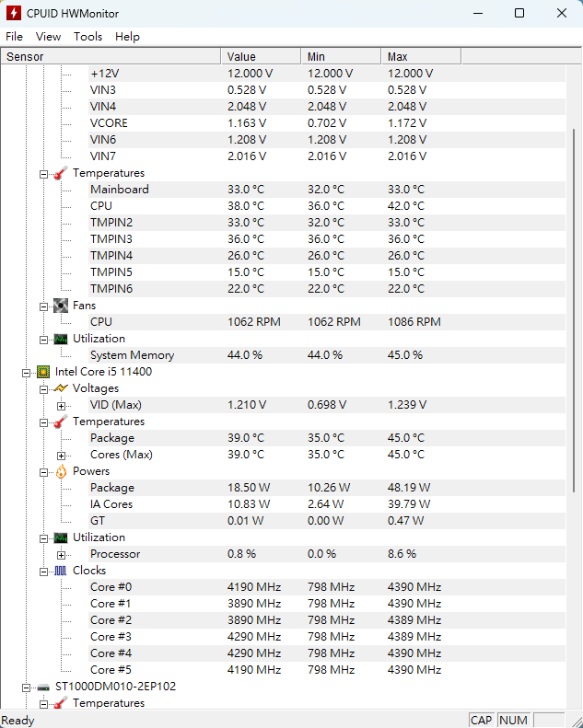Viewport: 583px width, 728px height.
Task: Click the Intel Core i5 11400 chip icon
Action: point(43,372)
